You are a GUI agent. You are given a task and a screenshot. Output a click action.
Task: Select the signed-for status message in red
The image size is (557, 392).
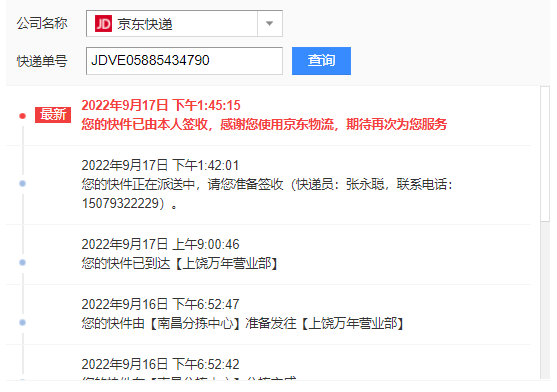[264, 124]
